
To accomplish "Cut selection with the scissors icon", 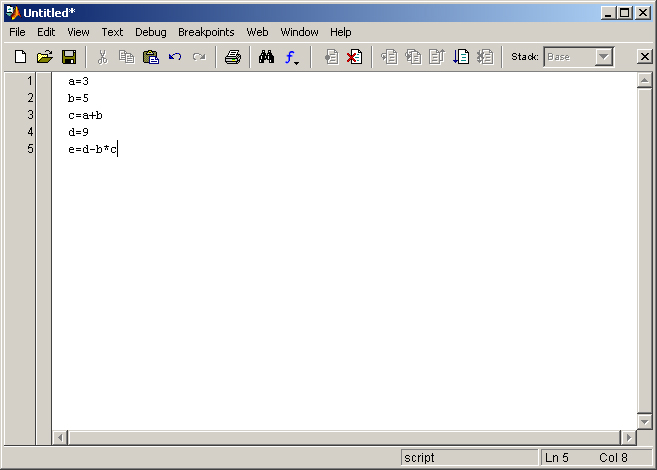I will pos(102,57).
